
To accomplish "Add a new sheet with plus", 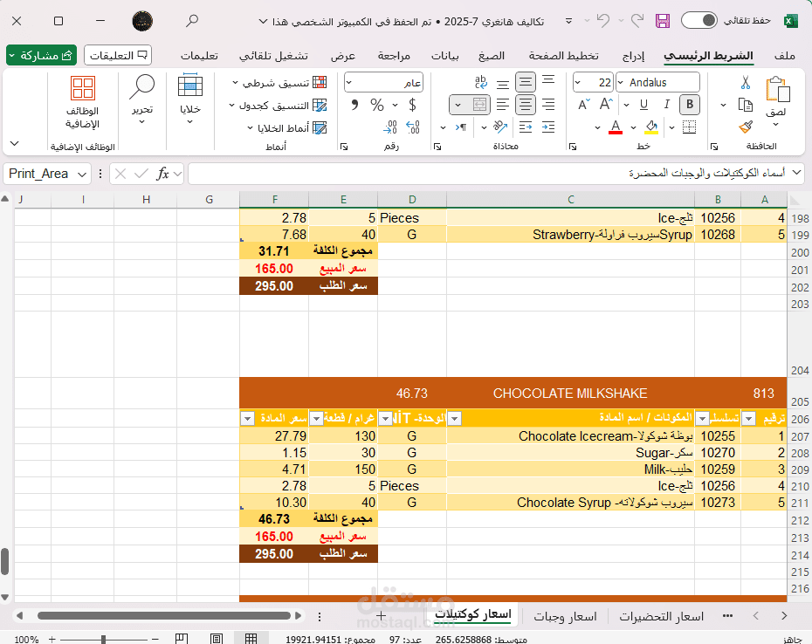I will tap(381, 615).
